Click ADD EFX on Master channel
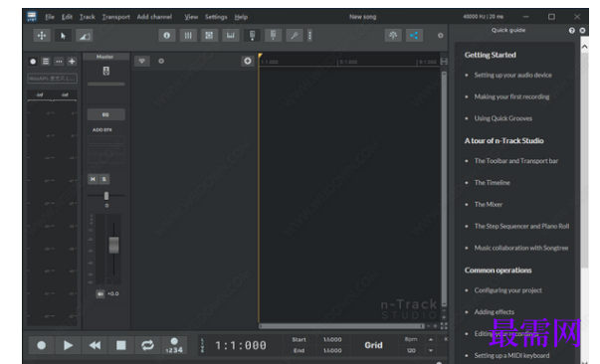Image resolution: width=600 pixels, height=364 pixels. (x=102, y=130)
